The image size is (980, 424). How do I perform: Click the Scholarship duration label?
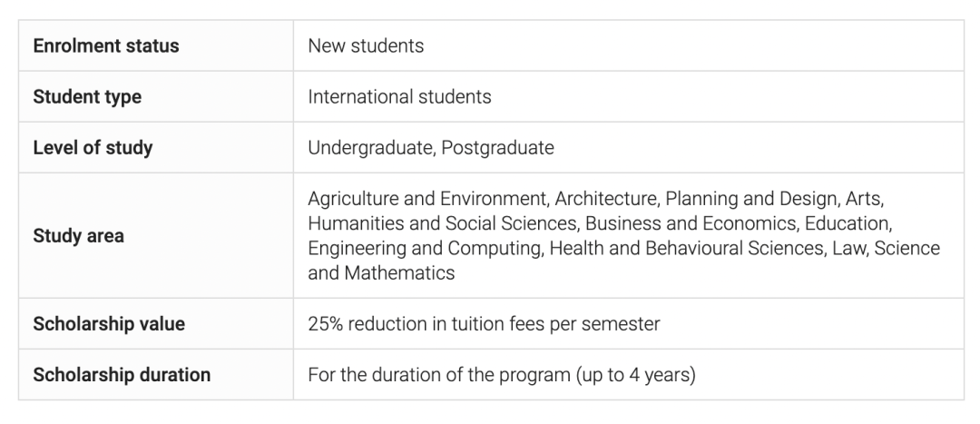(x=122, y=375)
